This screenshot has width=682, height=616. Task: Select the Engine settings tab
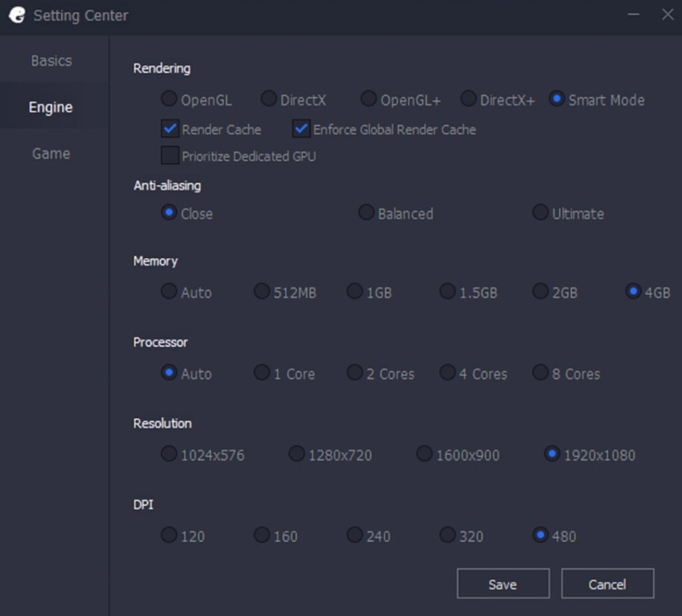(51, 107)
